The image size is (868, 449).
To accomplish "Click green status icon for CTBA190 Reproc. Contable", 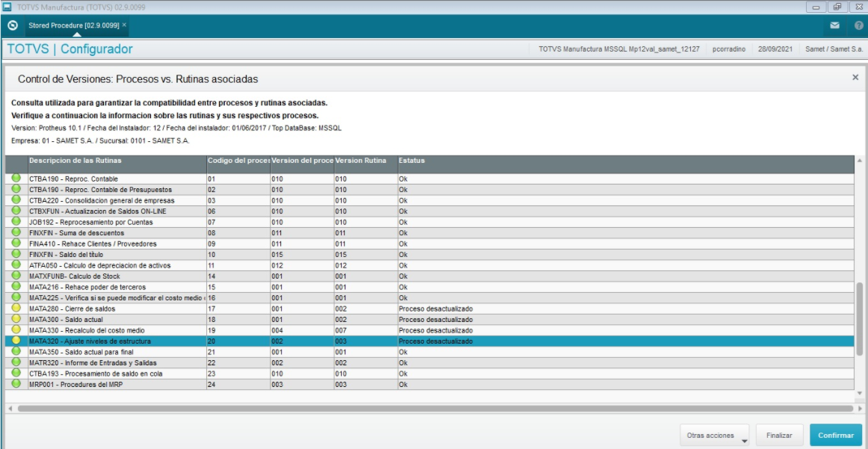I will (x=16, y=179).
